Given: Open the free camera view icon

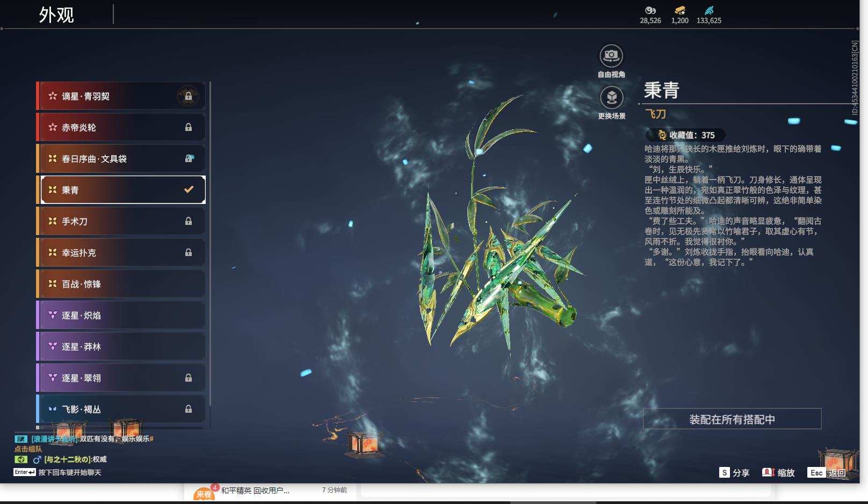Looking at the screenshot, I should pyautogui.click(x=611, y=55).
